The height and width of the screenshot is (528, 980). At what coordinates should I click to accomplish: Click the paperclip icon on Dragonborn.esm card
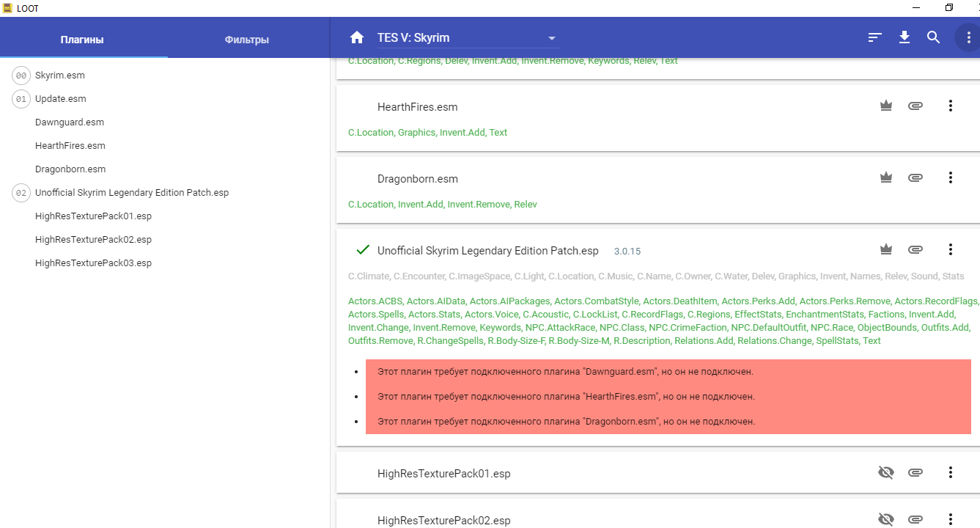[915, 177]
